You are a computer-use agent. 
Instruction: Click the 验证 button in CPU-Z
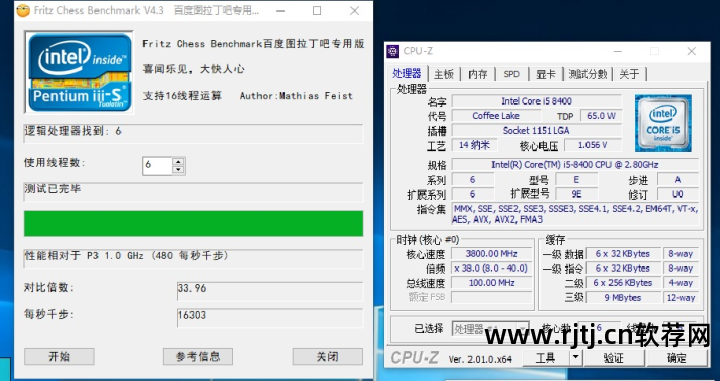coord(614,358)
